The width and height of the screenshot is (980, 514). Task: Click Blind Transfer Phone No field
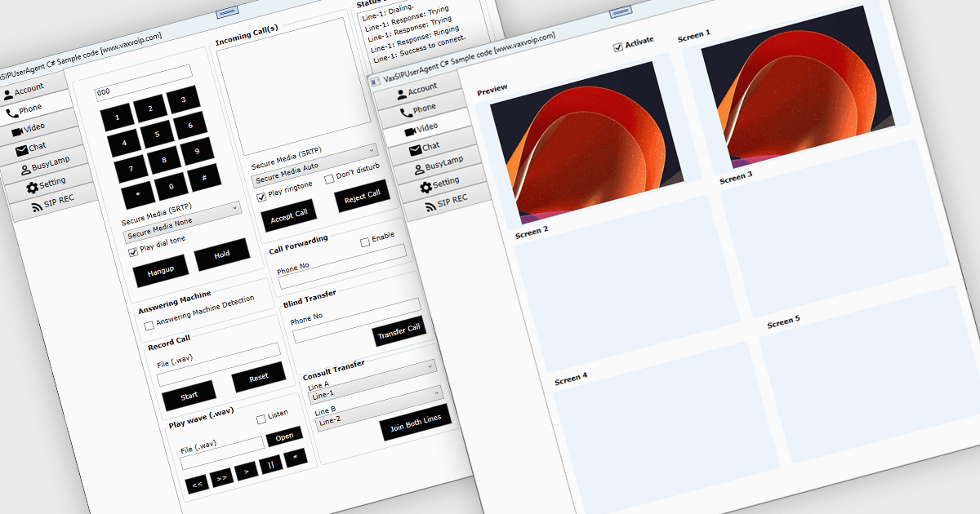358,320
